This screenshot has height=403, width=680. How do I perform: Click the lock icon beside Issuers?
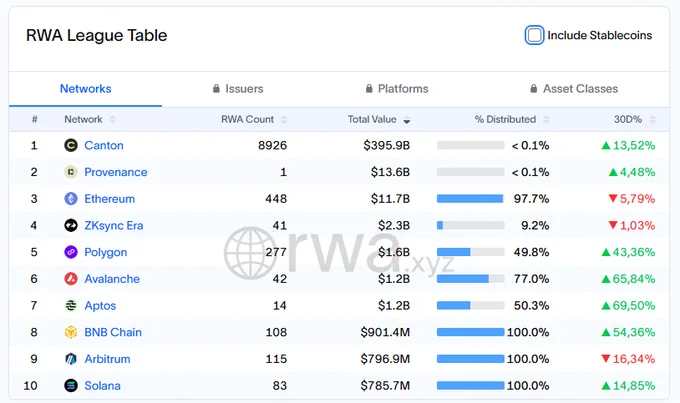(216, 88)
